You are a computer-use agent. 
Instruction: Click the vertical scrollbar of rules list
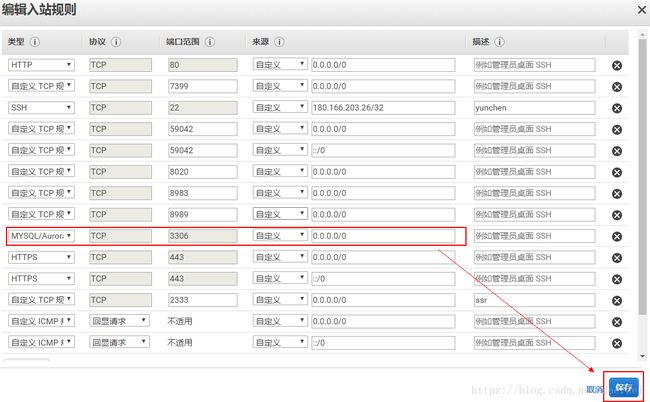point(642,176)
